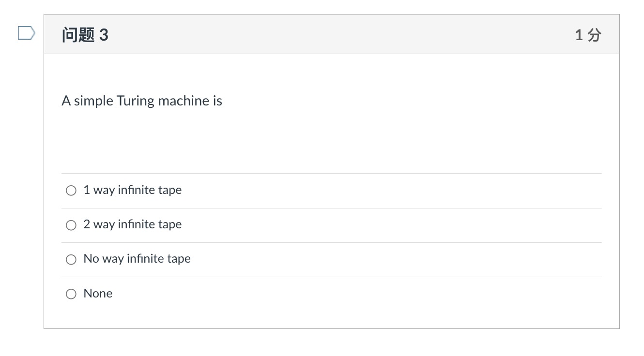Click the label text 'No way infinite tape'
This screenshot has height=356, width=644.
point(137,259)
